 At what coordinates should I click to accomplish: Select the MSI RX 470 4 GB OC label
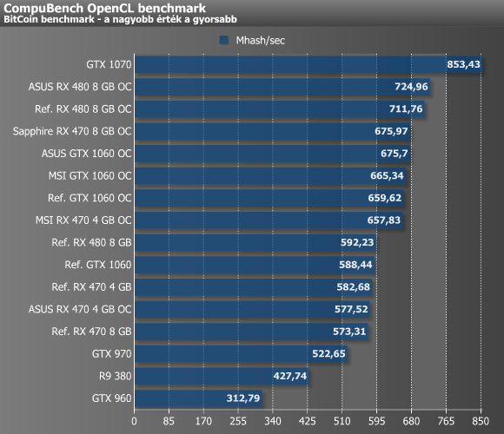83,220
